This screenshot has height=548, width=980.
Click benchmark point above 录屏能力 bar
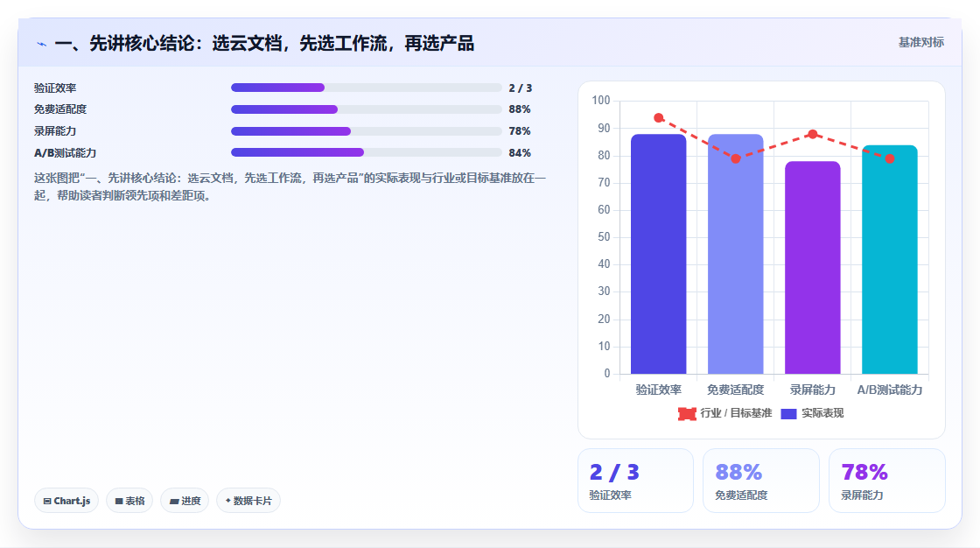813,134
